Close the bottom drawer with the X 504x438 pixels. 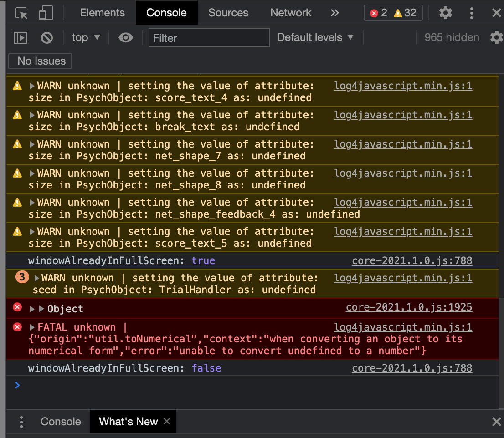coord(497,422)
